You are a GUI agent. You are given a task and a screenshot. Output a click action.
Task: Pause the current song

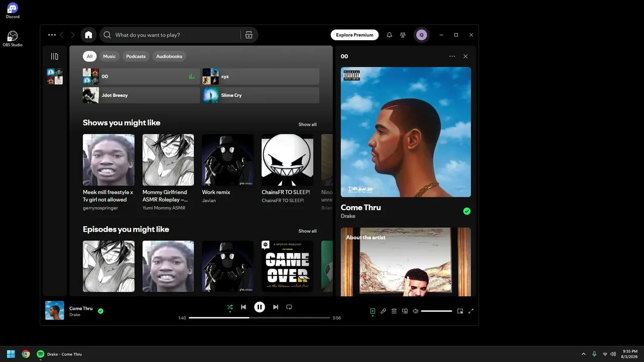[260, 307]
